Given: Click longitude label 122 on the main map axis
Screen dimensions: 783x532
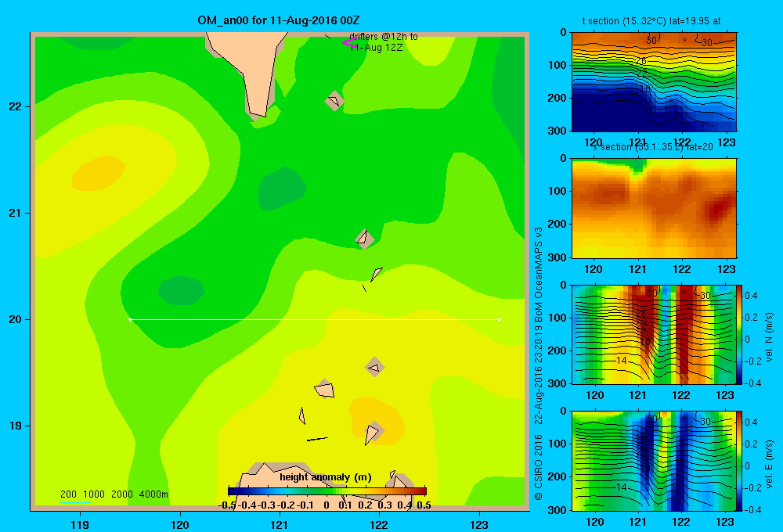Looking at the screenshot, I should coord(379,524).
